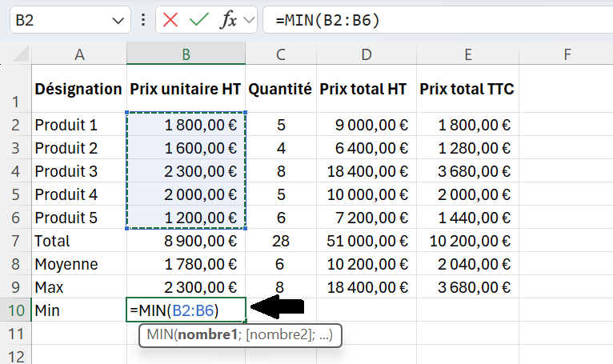Click cell containing Prix total TTC header

tap(467, 89)
